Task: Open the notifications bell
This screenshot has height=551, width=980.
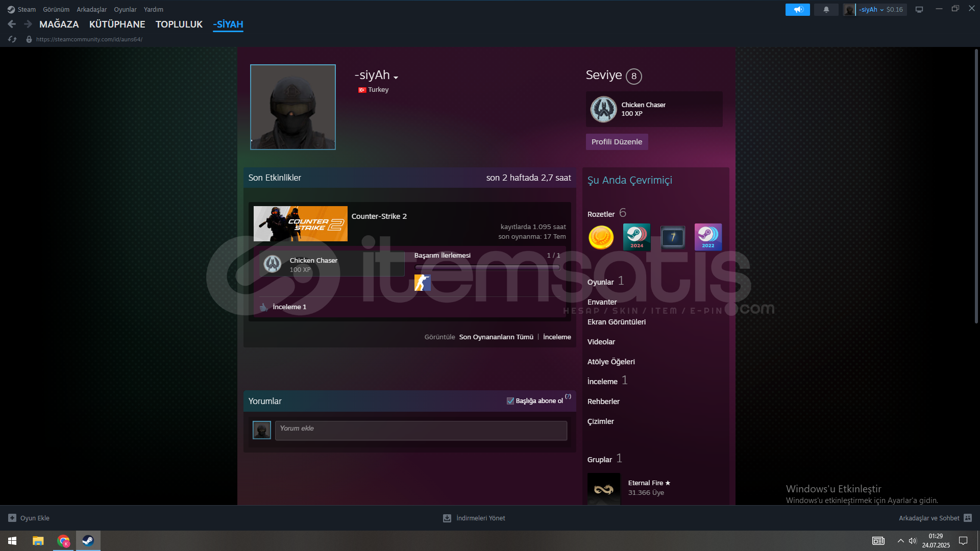Action: point(826,9)
